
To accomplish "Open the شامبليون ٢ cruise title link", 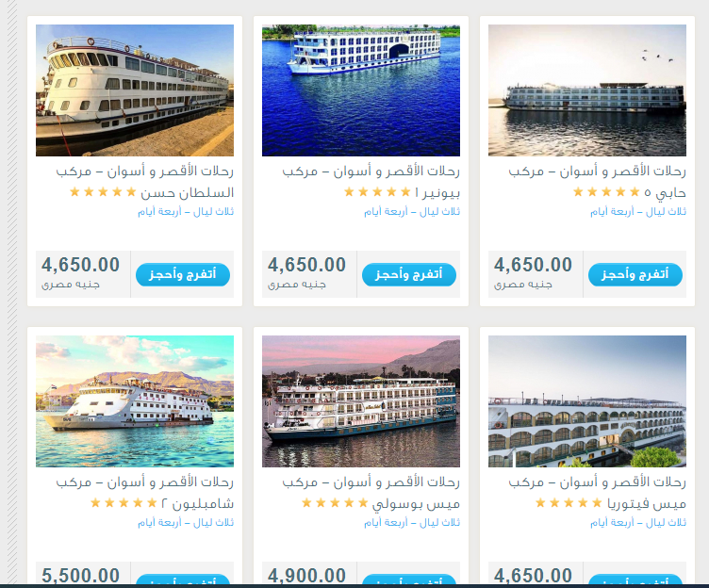I will (x=144, y=493).
